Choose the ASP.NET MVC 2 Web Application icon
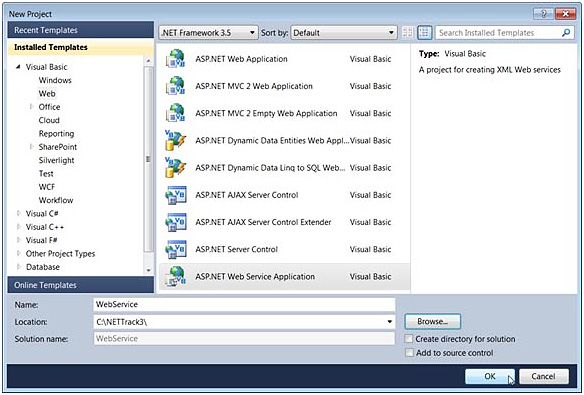The image size is (584, 395). 175,86
